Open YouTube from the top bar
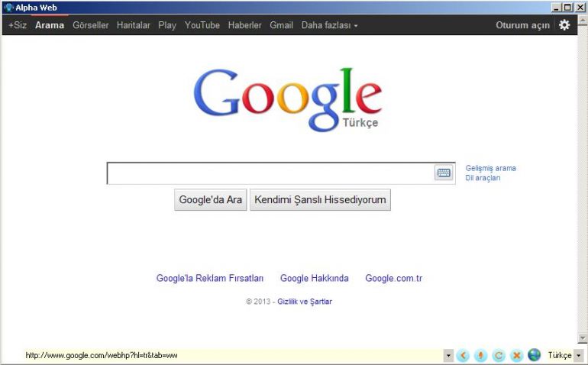The image size is (588, 365). (202, 25)
